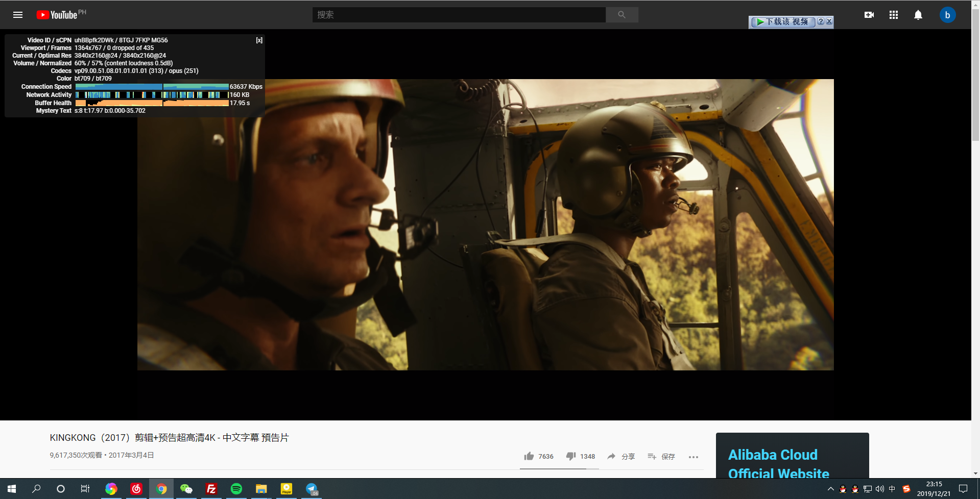Click the codecs line starting with vp09
The height and width of the screenshot is (499, 980).
pyautogui.click(x=136, y=71)
